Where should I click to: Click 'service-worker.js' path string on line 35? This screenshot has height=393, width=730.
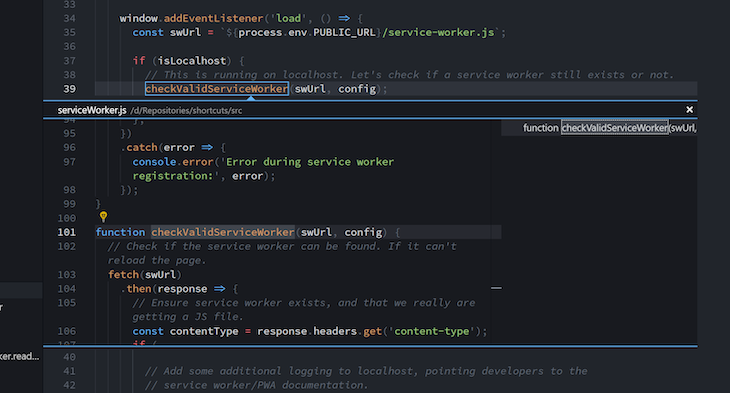click(x=438, y=32)
